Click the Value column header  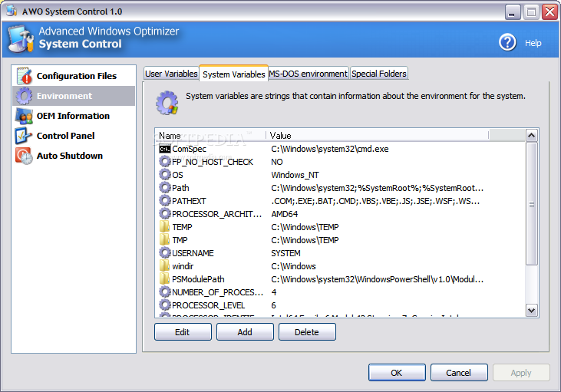coord(378,136)
